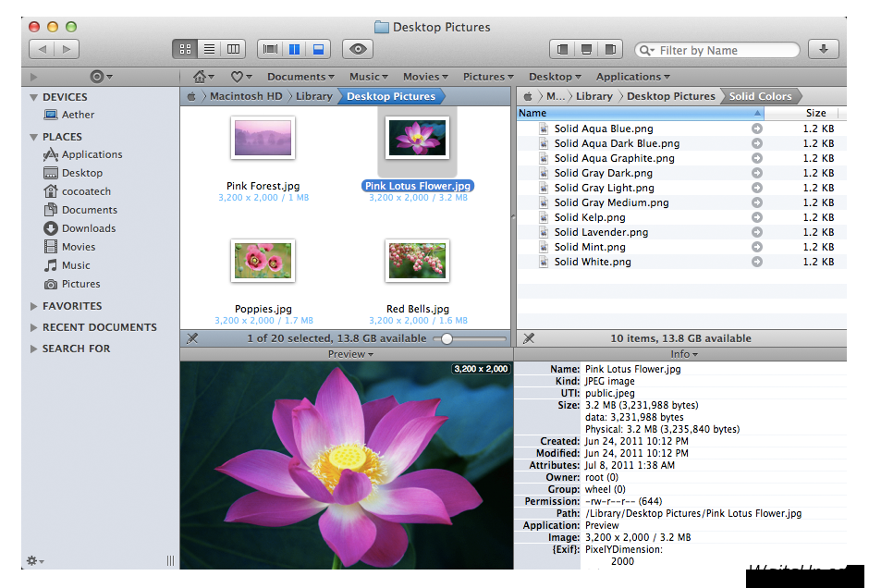
Task: Switch to icon view mode
Action: (x=185, y=49)
